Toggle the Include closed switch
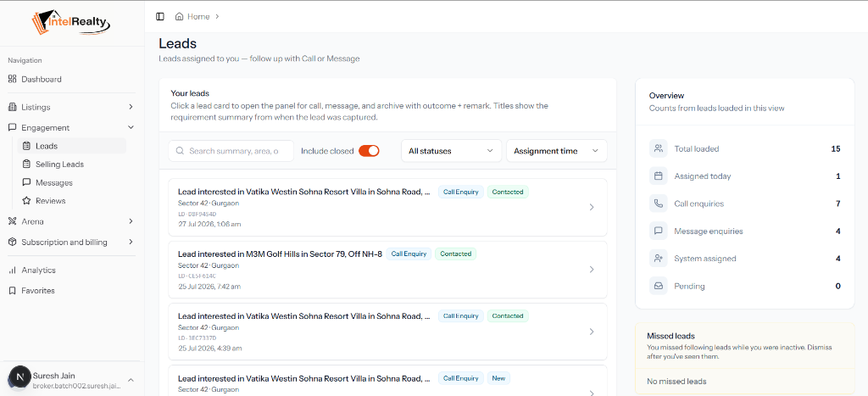The height and width of the screenshot is (396, 868). pos(370,151)
